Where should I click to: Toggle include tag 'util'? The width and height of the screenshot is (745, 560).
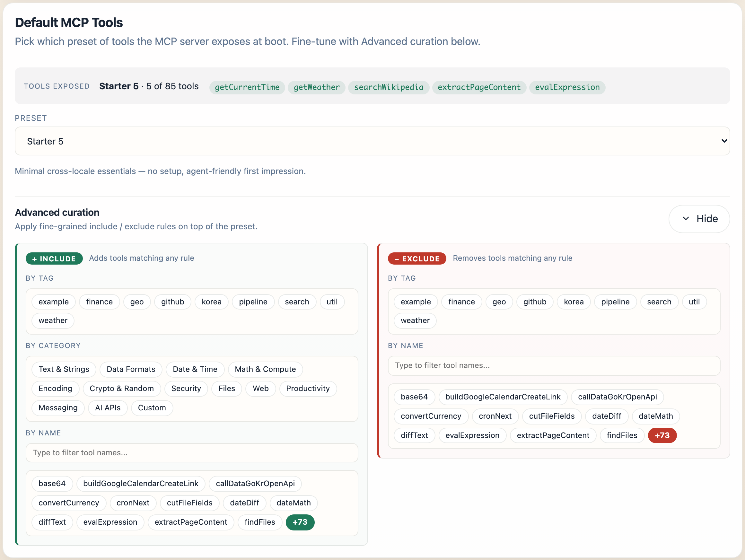[332, 302]
